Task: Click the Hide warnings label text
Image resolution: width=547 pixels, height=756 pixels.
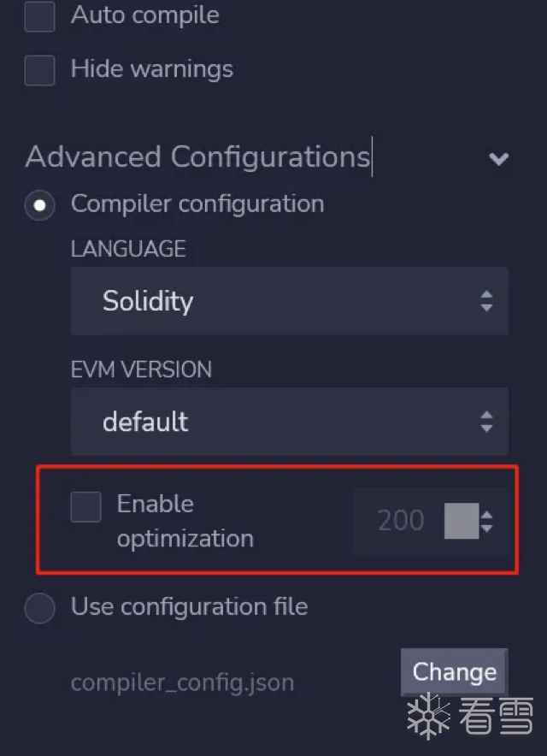Action: 151,69
